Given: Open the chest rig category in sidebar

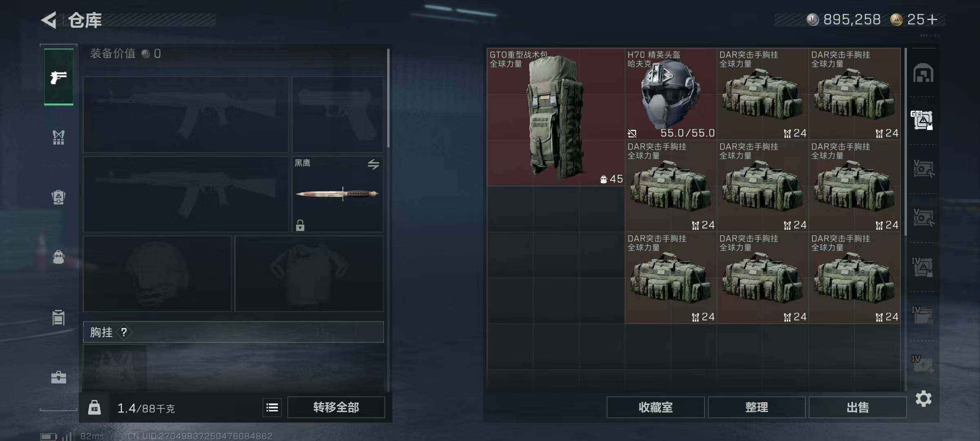Looking at the screenshot, I should point(58,137).
